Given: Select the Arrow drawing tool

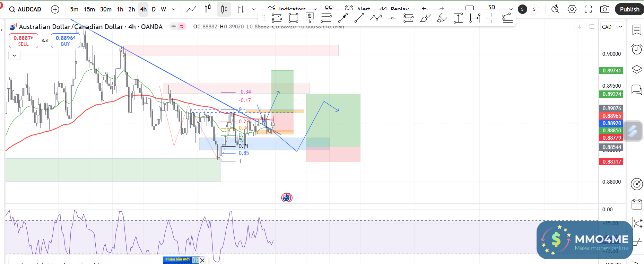Looking at the screenshot, I should tap(343, 18).
